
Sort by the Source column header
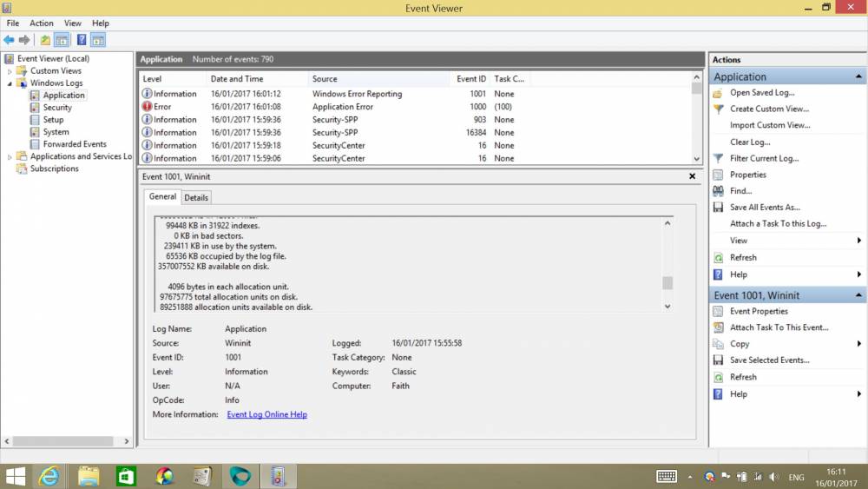tap(378, 79)
